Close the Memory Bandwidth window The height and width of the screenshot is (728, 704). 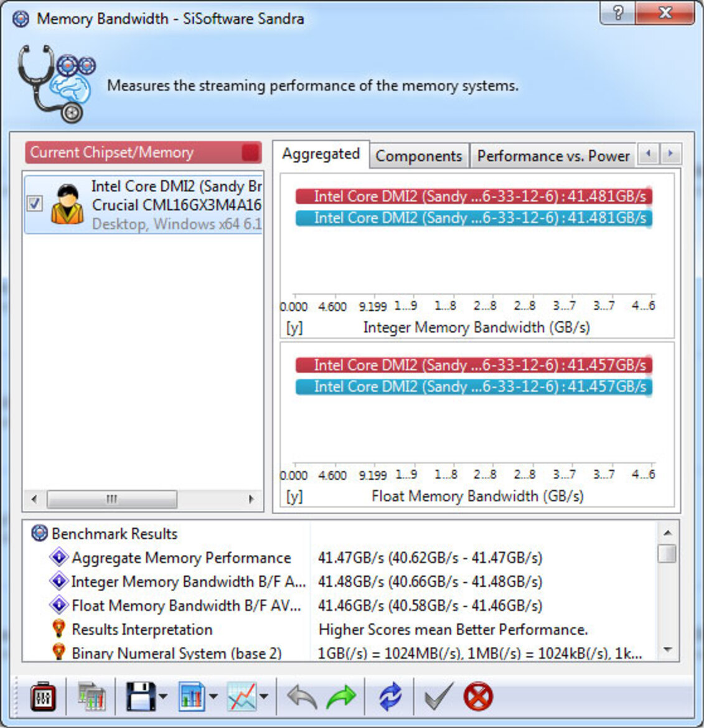coord(665,12)
